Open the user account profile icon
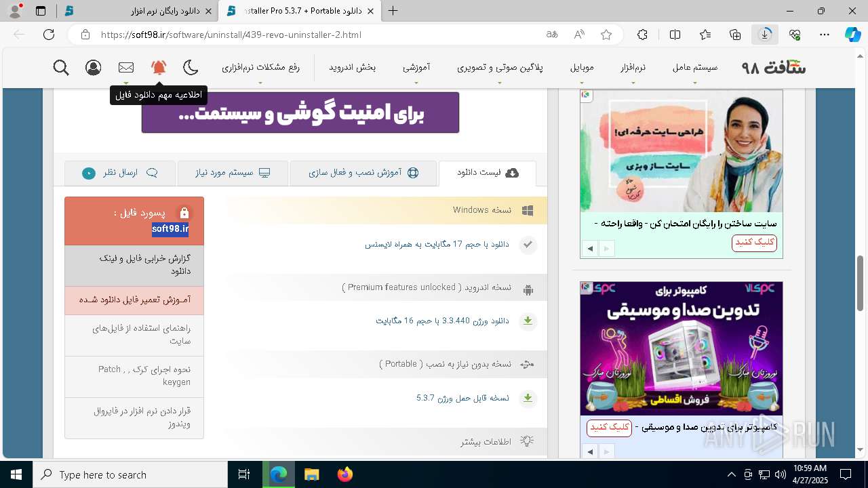 (94, 67)
